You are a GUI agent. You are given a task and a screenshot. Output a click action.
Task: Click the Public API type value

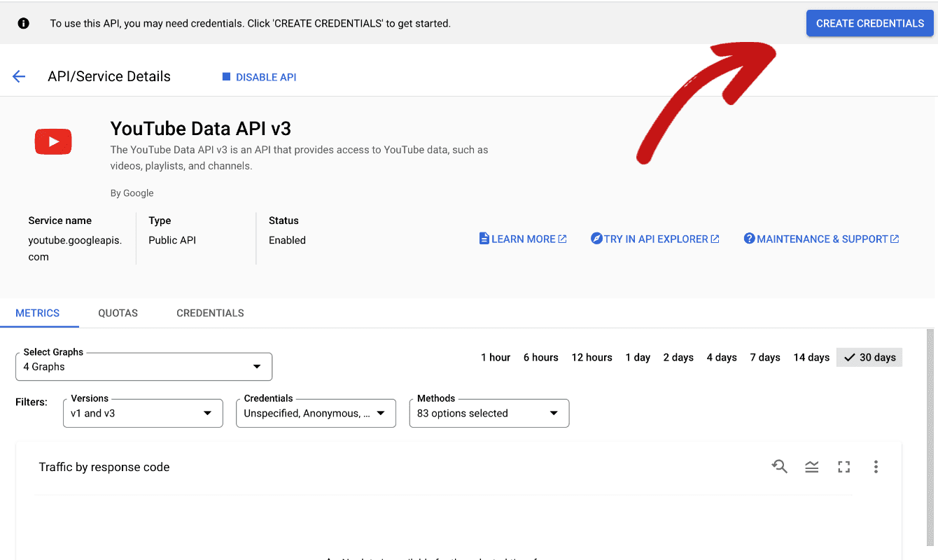(172, 240)
